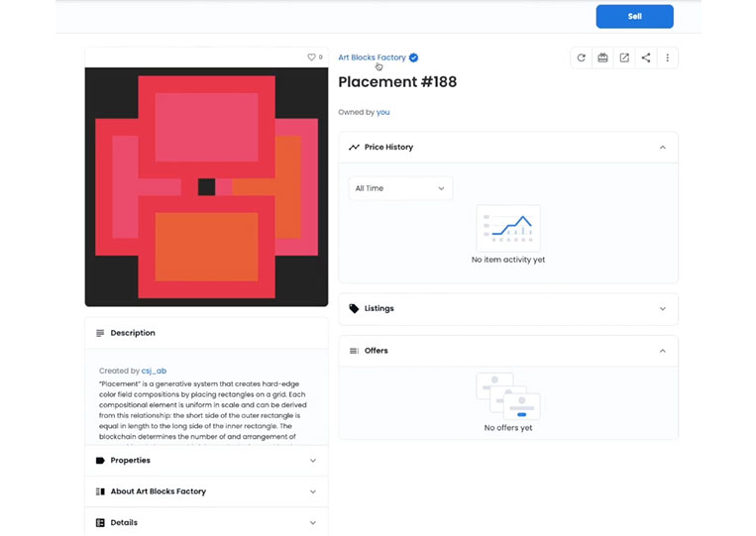
Task: Click the Placement description paragraph
Action: coord(202,410)
